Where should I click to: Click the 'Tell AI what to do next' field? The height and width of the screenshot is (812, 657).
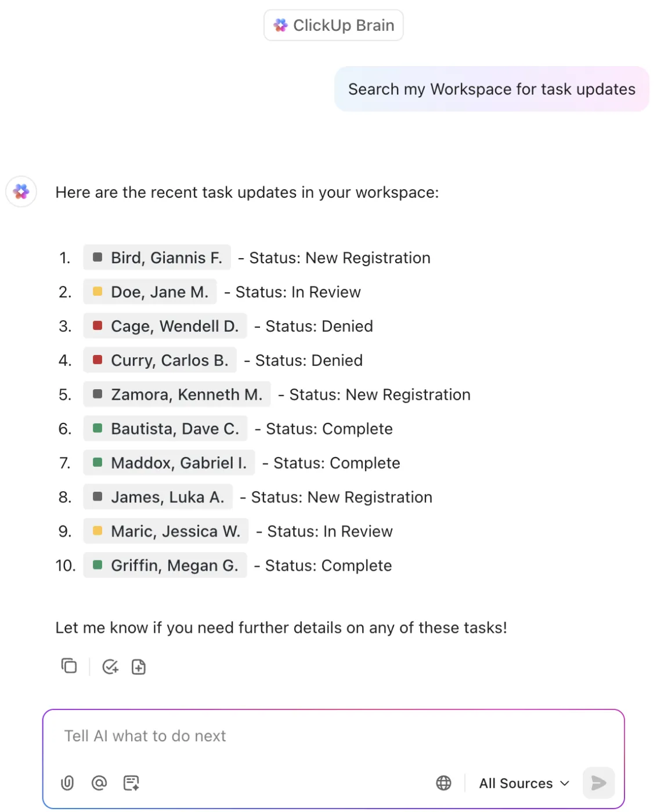[334, 736]
